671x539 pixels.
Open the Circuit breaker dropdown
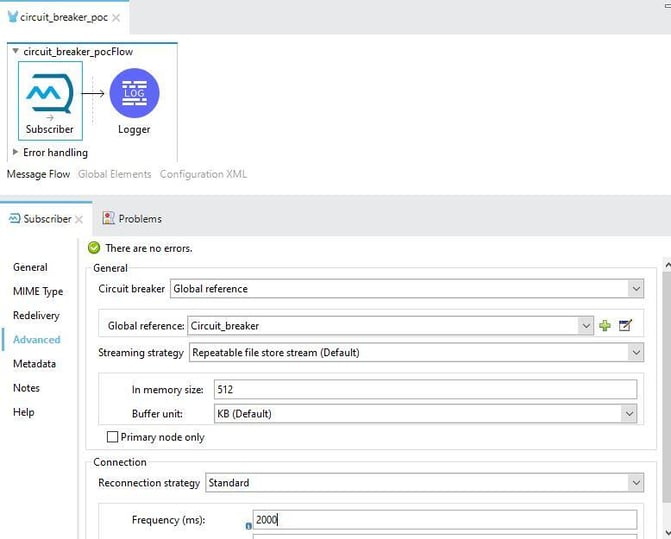[636, 289]
